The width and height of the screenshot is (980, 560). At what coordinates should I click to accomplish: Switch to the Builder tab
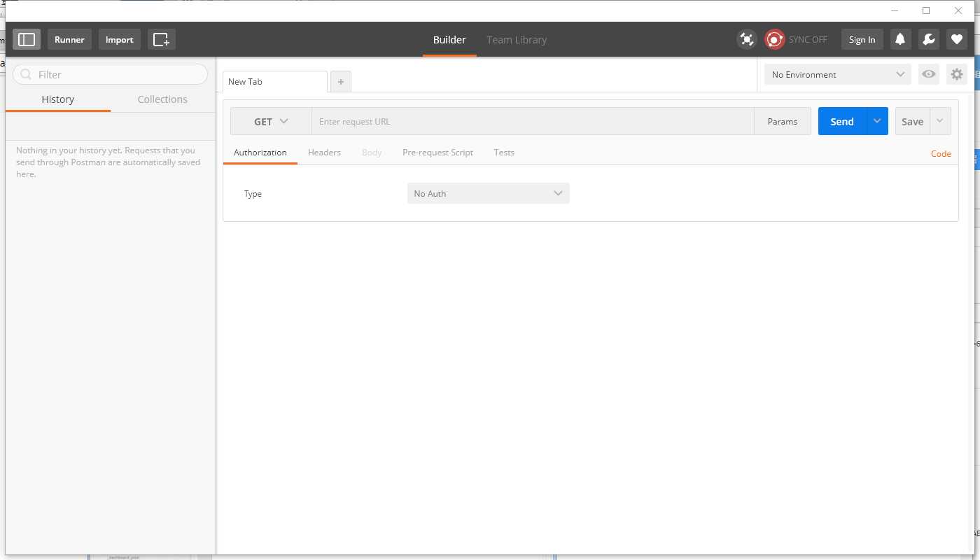449,40
